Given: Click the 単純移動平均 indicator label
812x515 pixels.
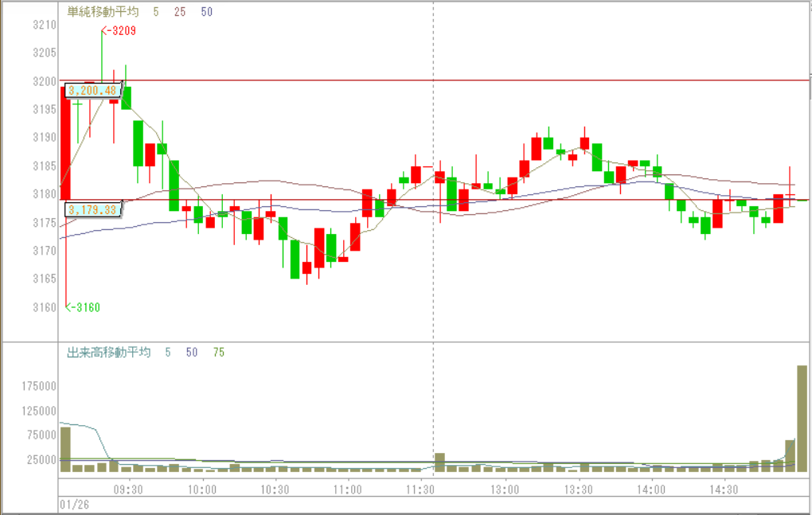Looking at the screenshot, I should [x=103, y=11].
